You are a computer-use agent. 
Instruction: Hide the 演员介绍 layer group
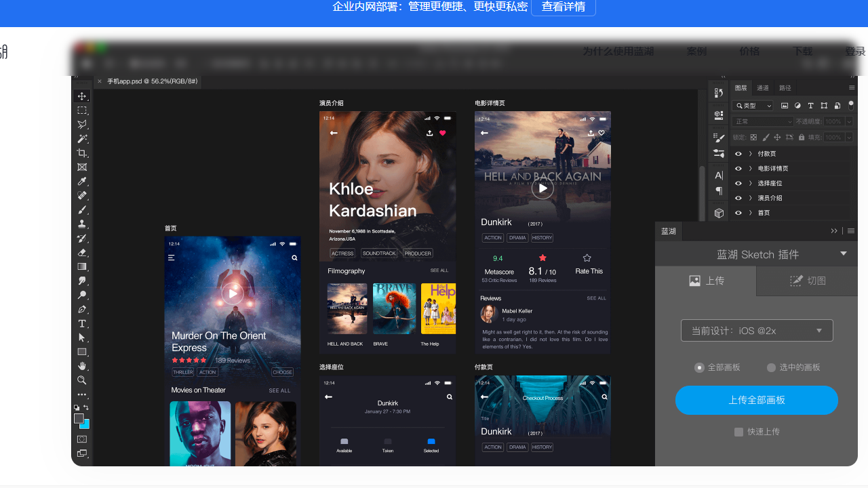[x=738, y=198]
